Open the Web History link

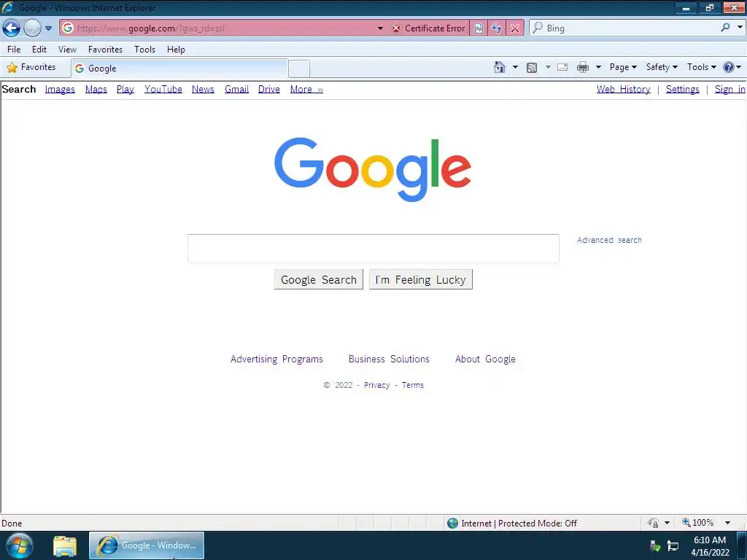pyautogui.click(x=623, y=90)
